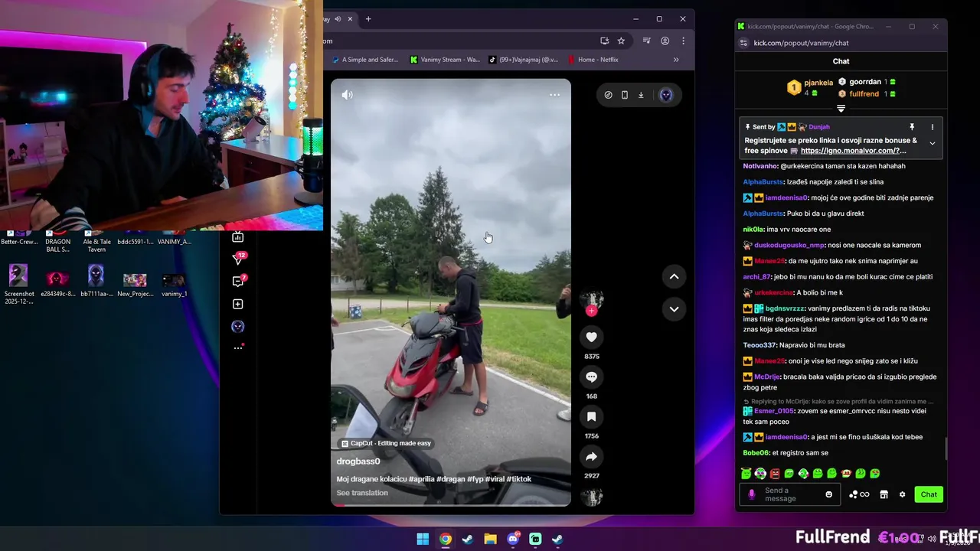Viewport: 980px width, 551px height.
Task: Open Vanimy Stream bookmark
Action: (445, 60)
